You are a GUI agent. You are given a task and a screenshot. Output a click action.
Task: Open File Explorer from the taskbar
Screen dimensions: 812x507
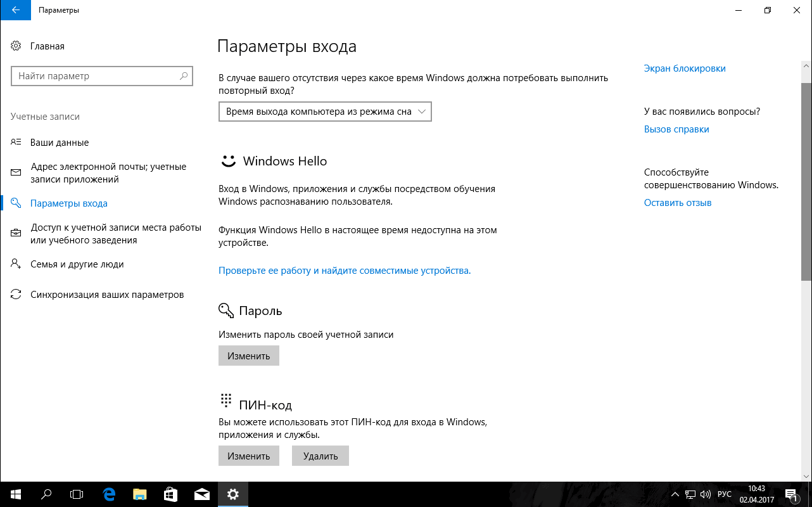pyautogui.click(x=140, y=494)
